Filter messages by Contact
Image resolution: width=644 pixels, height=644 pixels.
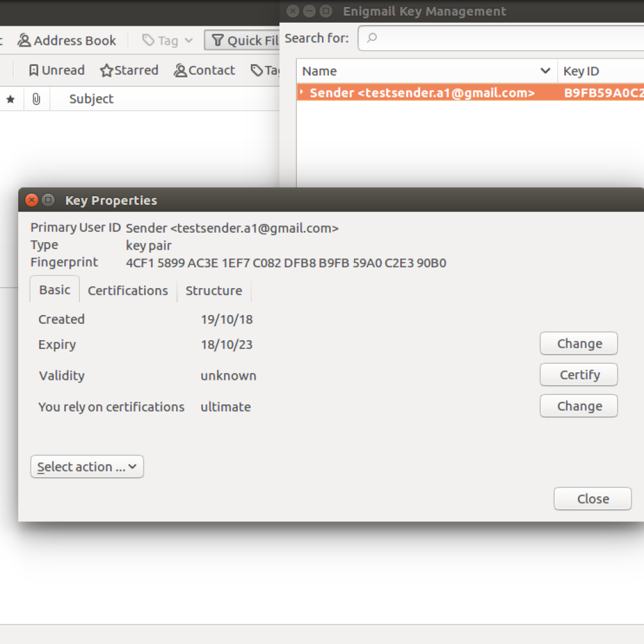coord(204,70)
